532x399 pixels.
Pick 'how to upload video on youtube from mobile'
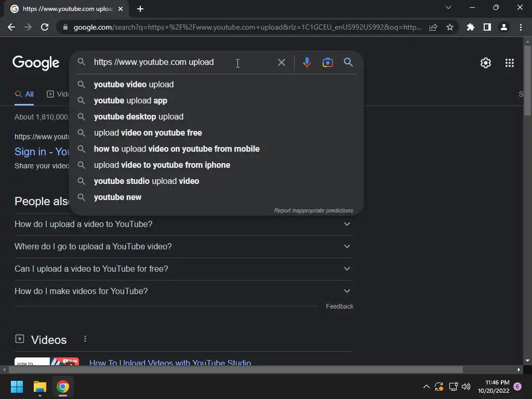coord(216,149)
